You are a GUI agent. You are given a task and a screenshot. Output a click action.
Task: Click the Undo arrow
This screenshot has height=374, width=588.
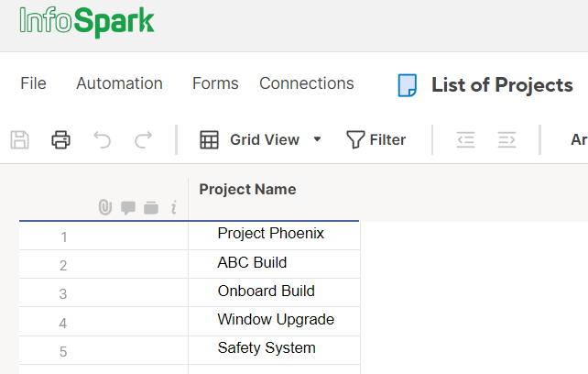[102, 139]
